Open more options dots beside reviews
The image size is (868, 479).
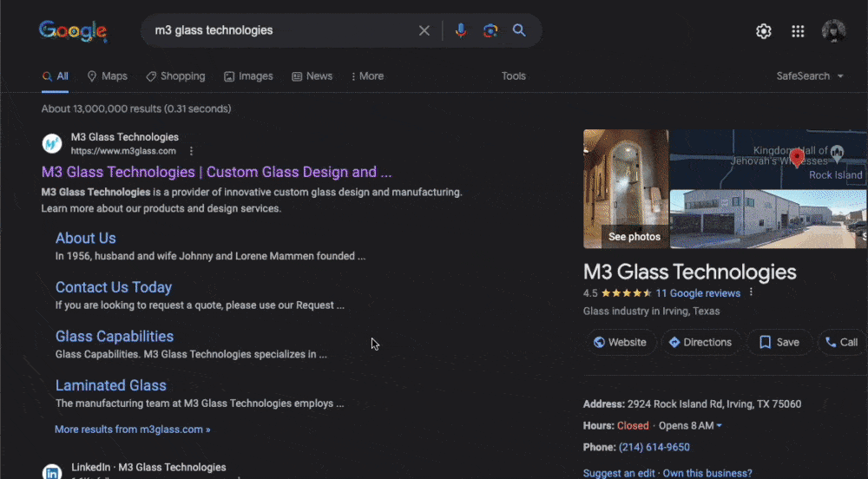[x=751, y=292]
